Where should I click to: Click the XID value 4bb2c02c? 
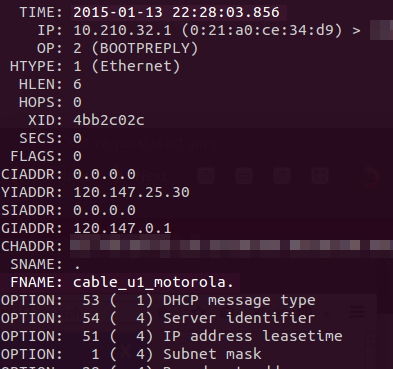pyautogui.click(x=109, y=120)
